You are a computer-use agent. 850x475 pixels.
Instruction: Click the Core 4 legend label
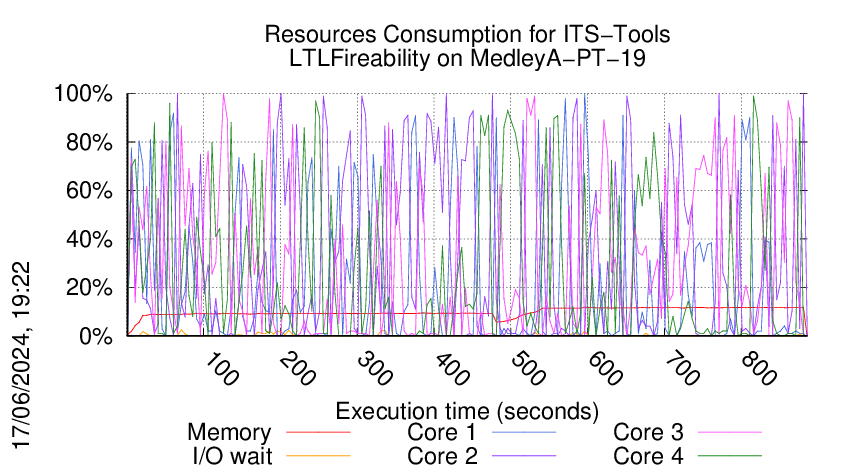648,456
